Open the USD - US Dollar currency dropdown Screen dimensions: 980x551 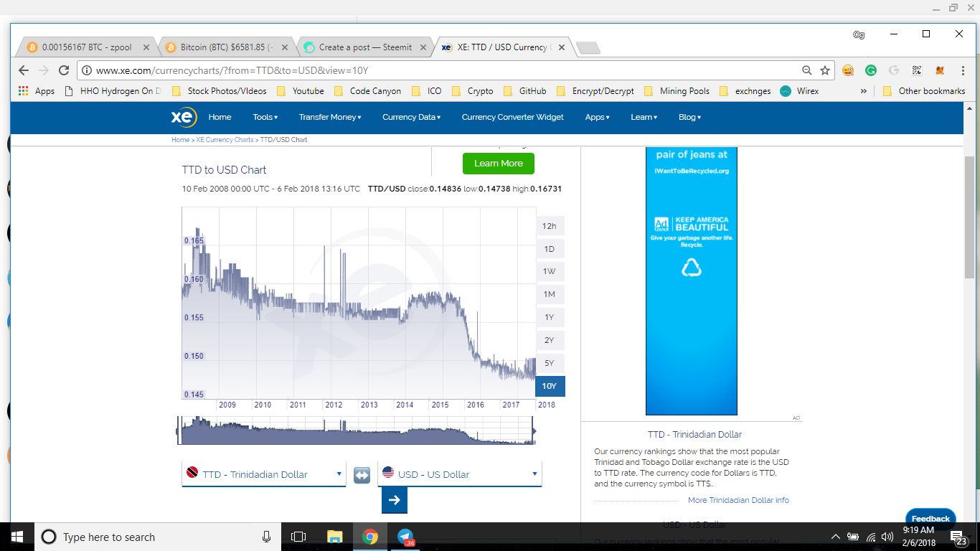(x=460, y=474)
